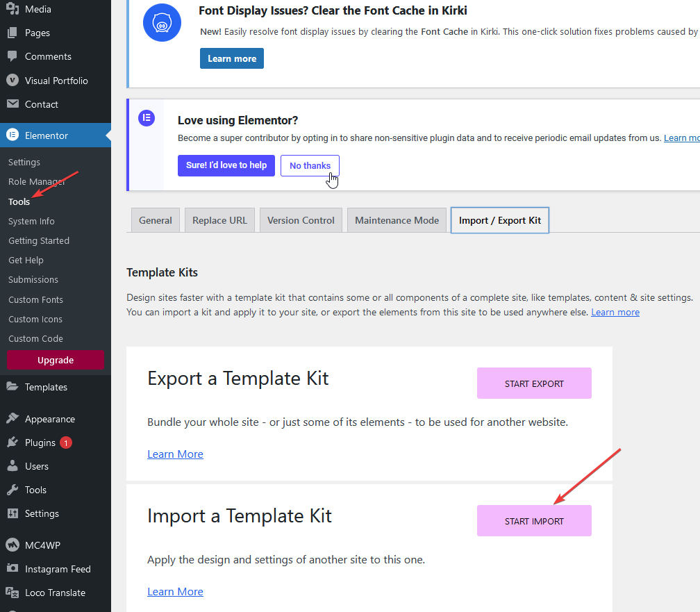Click the Template Kits heading
Viewport: 700px width, 612px height.
(x=162, y=272)
